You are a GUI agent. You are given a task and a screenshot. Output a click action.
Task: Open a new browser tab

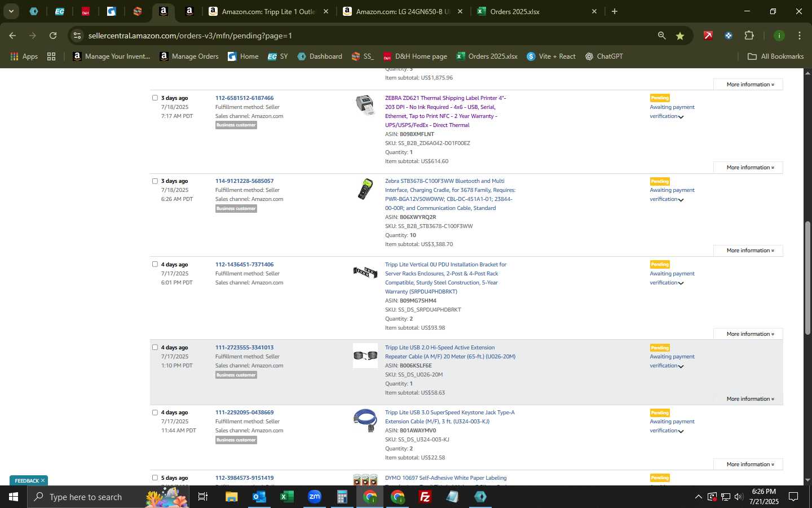pos(615,11)
